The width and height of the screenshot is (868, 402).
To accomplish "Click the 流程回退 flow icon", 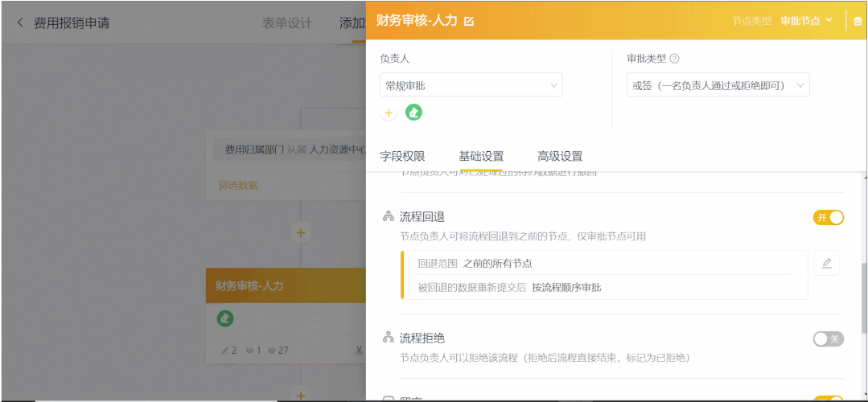I will click(388, 216).
